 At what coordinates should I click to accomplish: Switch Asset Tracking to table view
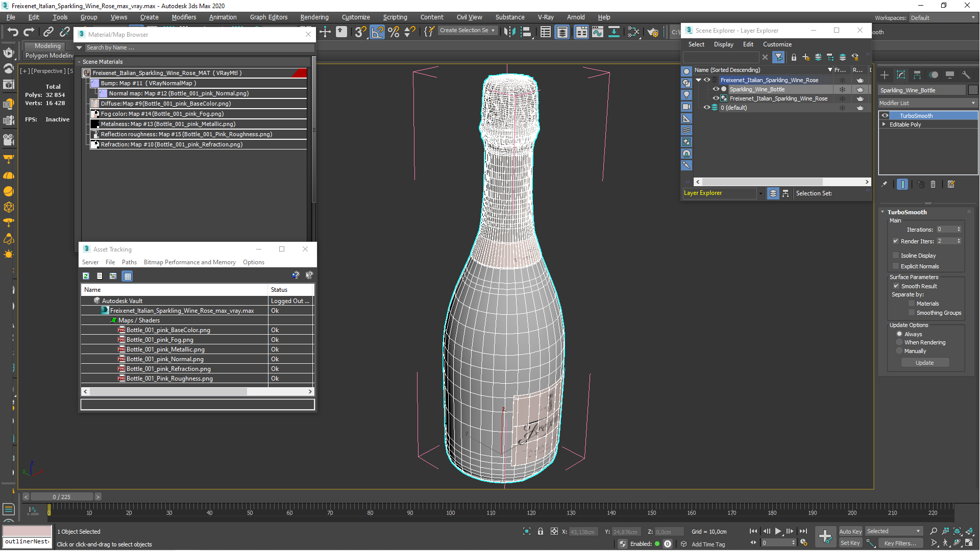tap(128, 276)
